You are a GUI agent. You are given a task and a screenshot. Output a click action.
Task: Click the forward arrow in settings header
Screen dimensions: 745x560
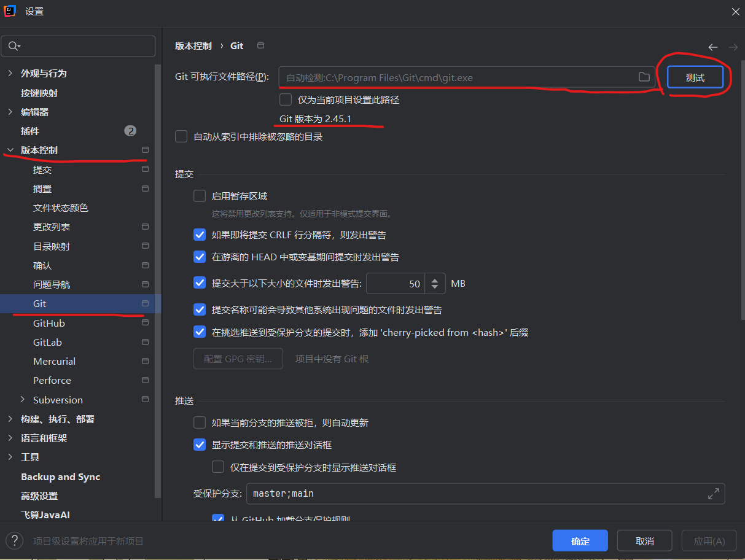coord(733,47)
